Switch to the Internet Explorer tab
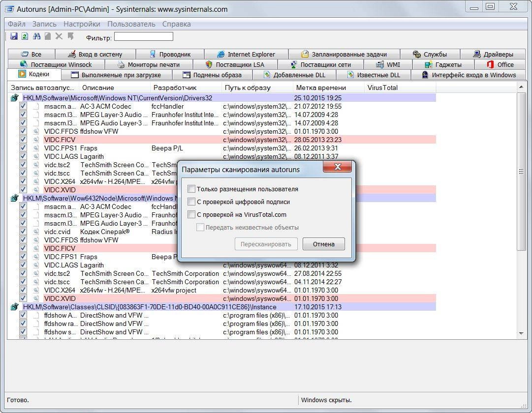Screen dimensions: 532x413 pyautogui.click(x=247, y=54)
